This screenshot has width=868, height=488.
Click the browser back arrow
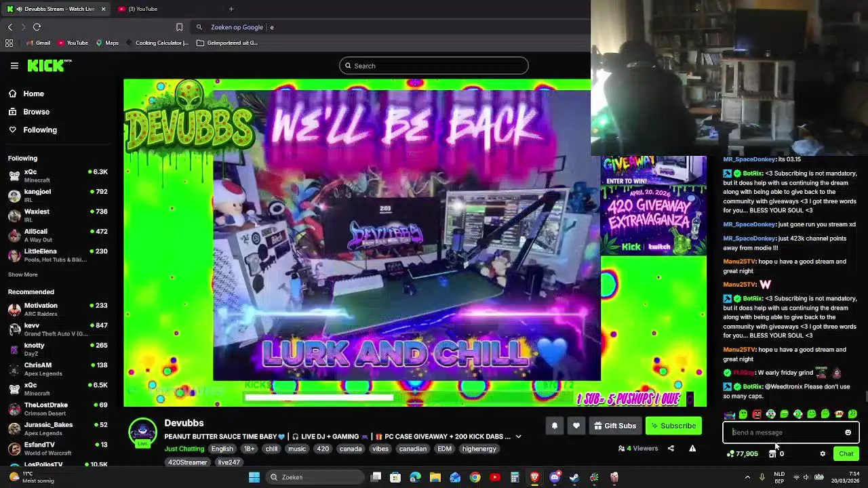tap(9, 27)
